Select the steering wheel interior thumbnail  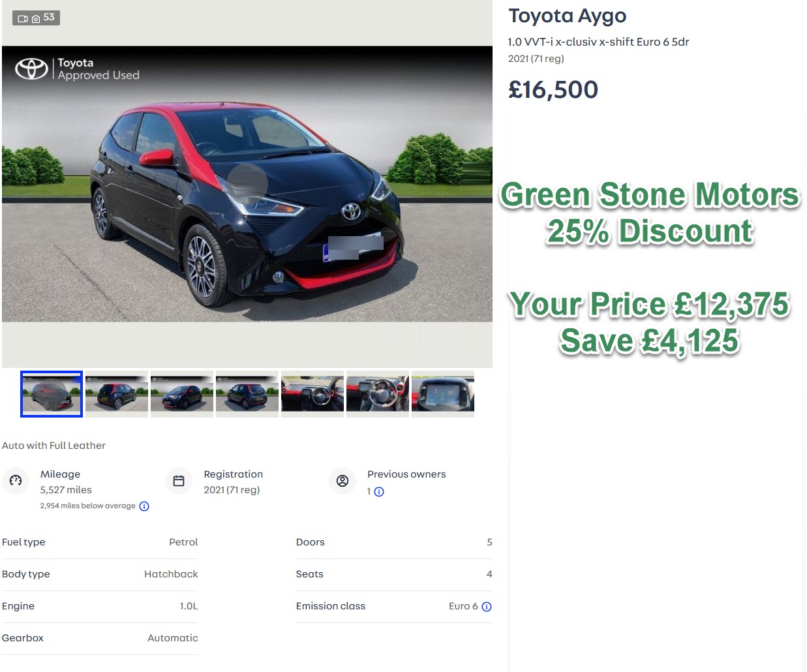(378, 394)
